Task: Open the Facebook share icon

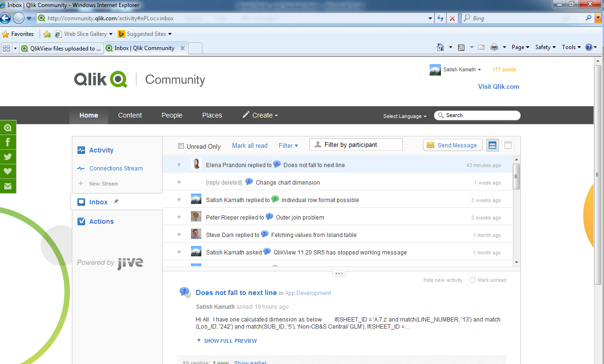Action: [x=8, y=142]
